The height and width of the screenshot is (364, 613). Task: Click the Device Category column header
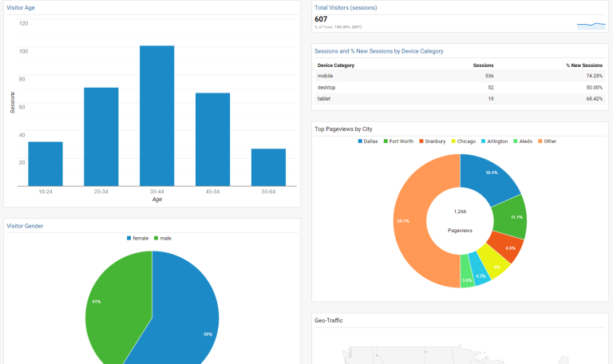pyautogui.click(x=336, y=65)
